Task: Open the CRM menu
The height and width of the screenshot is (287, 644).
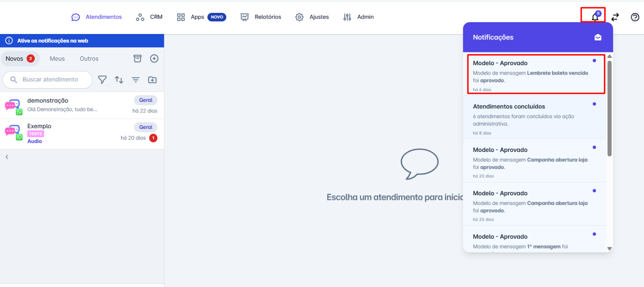Action: pos(149,17)
